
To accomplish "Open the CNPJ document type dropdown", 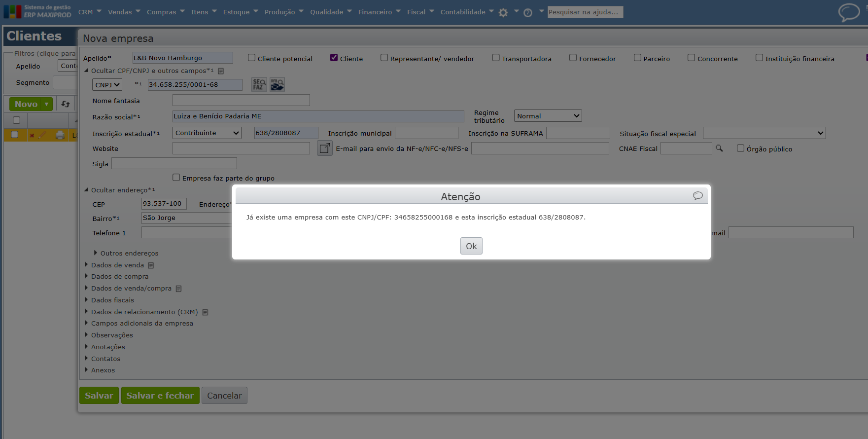I will pyautogui.click(x=107, y=85).
